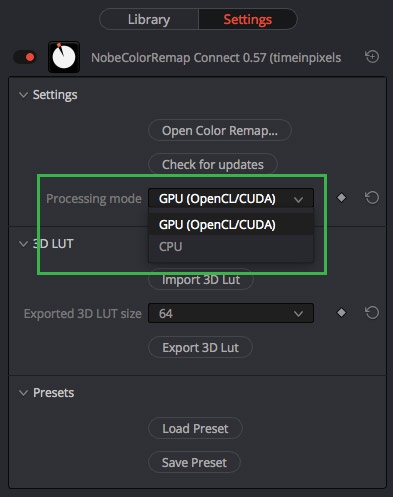Open the Processing mode dropdown

coord(231,198)
